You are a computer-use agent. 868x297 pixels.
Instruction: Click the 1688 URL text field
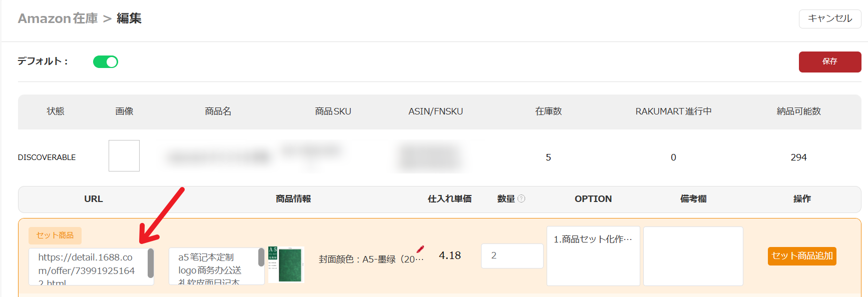pyautogui.click(x=88, y=266)
